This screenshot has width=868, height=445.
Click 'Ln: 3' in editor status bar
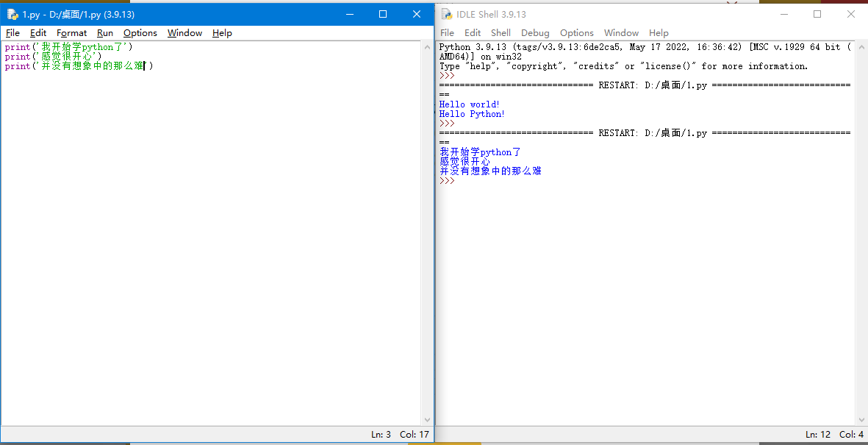click(381, 435)
